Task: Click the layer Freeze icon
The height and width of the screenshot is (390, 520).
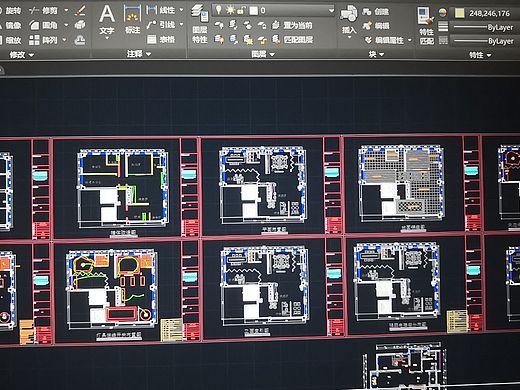Action: (x=248, y=25)
